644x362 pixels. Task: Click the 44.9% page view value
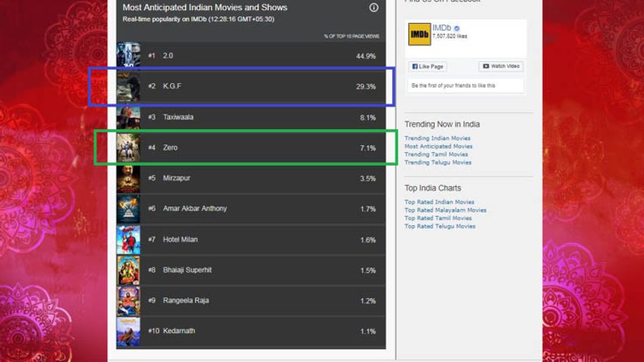366,56
